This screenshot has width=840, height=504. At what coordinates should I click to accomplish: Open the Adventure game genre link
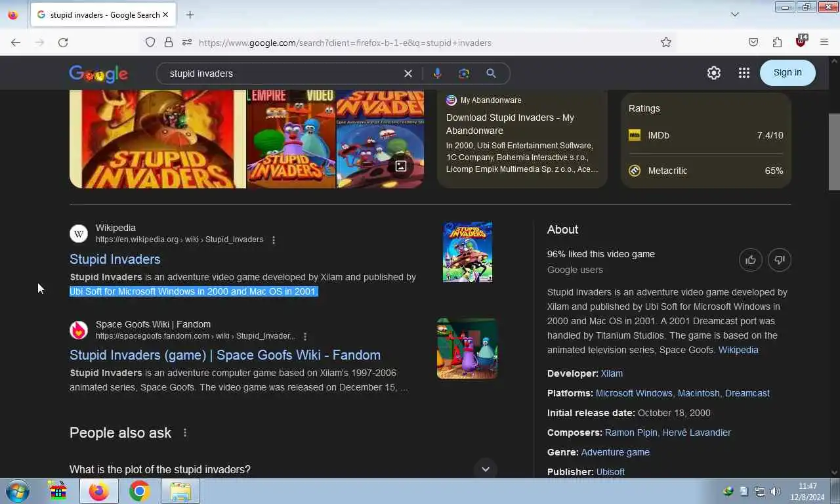coord(615,452)
